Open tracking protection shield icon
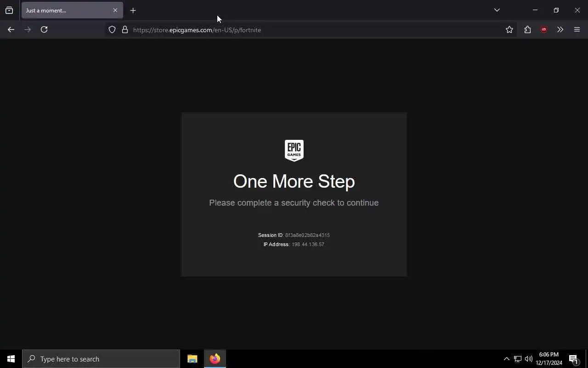The height and width of the screenshot is (368, 588). pyautogui.click(x=112, y=29)
